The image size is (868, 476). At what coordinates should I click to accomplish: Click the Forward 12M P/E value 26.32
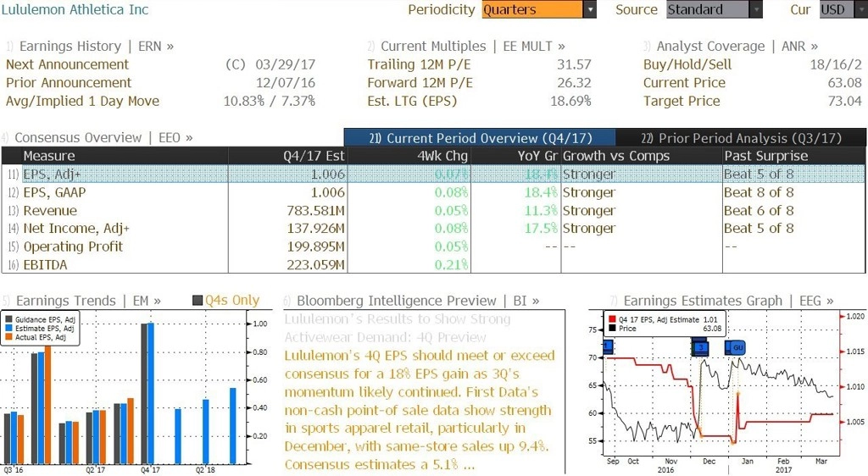(574, 83)
